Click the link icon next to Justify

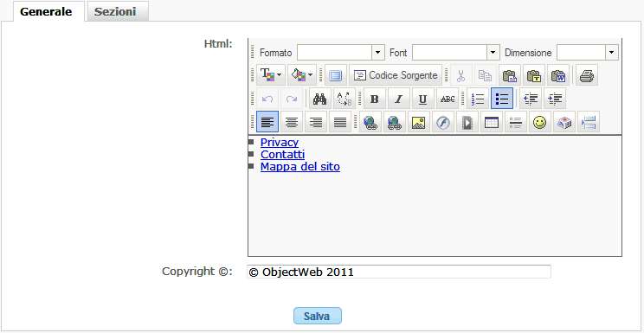click(x=370, y=122)
